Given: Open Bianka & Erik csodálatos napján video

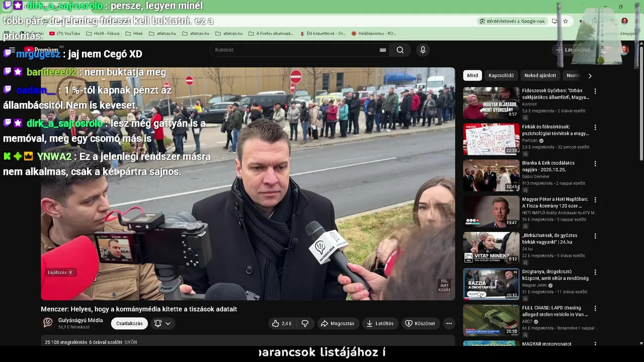Looking at the screenshot, I should pyautogui.click(x=491, y=175).
